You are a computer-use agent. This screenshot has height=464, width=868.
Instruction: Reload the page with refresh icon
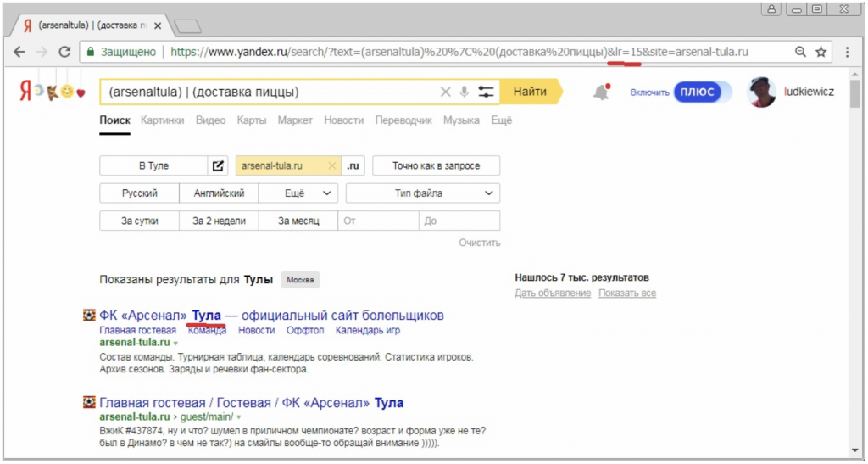[x=64, y=52]
